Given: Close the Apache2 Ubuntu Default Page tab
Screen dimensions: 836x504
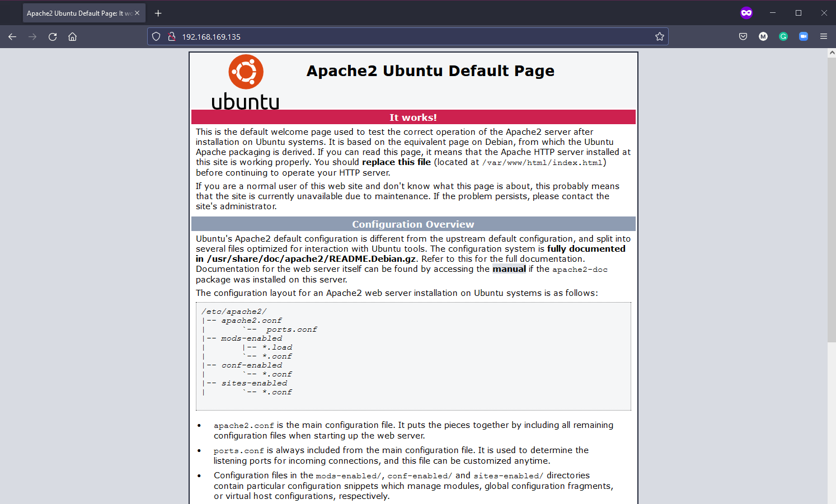Looking at the screenshot, I should point(137,13).
